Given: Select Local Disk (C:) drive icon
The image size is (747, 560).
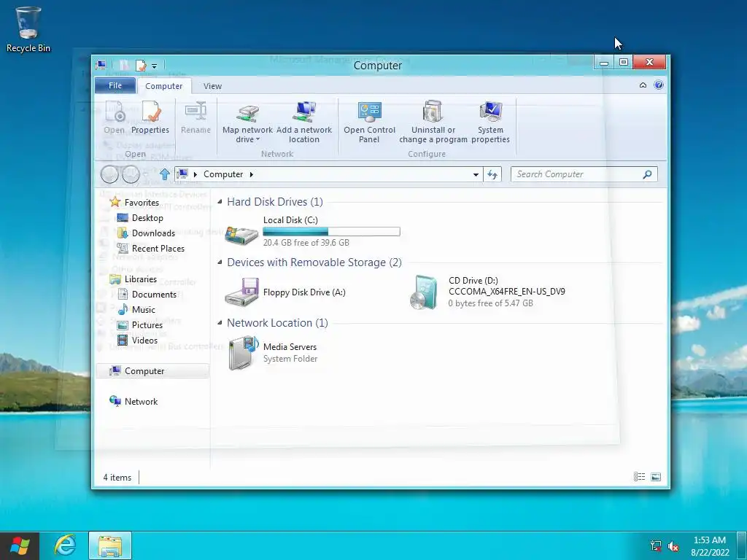Looking at the screenshot, I should coord(241,234).
